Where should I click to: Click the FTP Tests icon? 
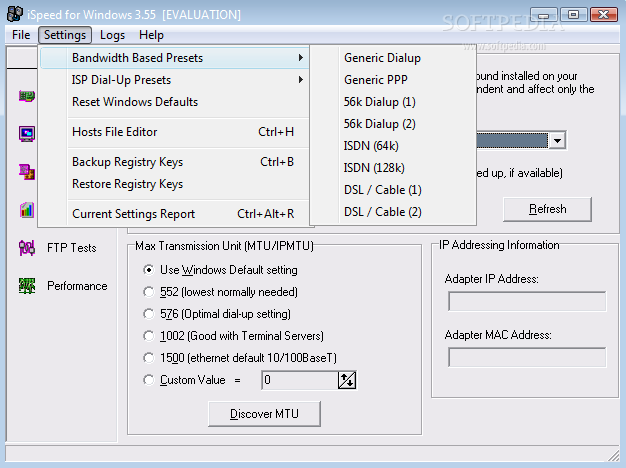(27, 248)
